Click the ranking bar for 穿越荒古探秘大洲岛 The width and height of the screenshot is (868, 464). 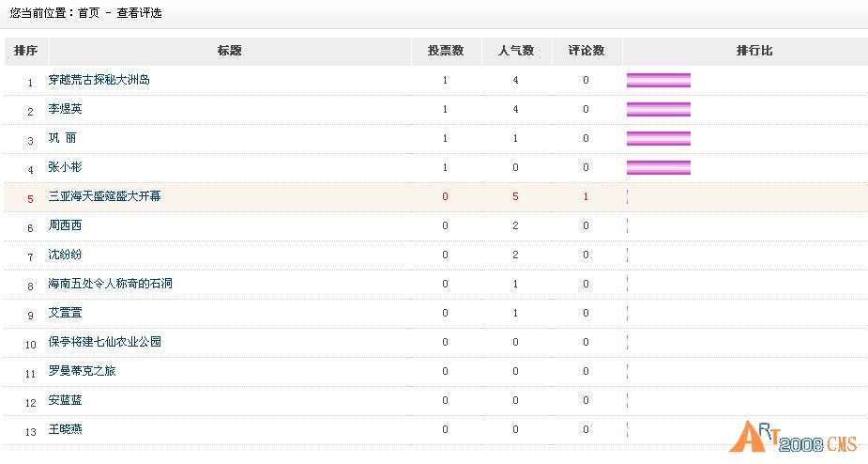[659, 81]
